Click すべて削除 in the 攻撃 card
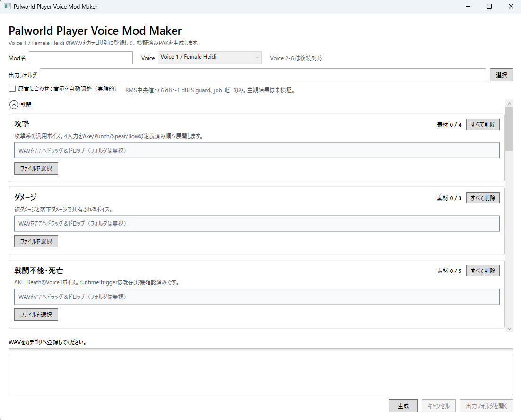The width and height of the screenshot is (521, 420). click(x=483, y=124)
